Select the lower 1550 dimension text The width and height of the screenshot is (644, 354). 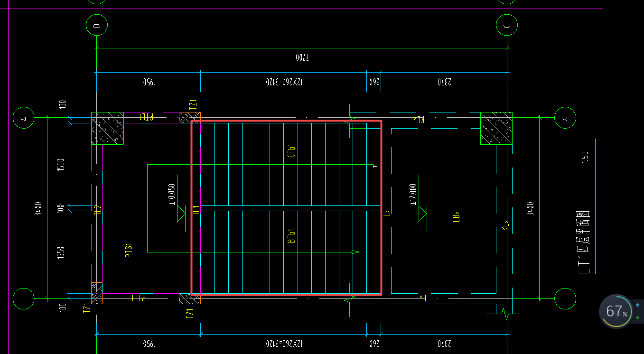pos(60,253)
